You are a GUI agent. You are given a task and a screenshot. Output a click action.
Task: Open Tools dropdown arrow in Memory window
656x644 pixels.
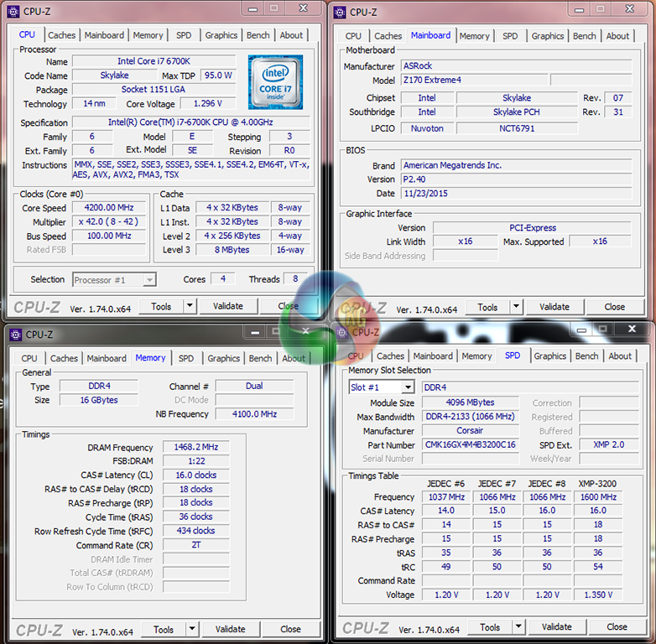192,630
